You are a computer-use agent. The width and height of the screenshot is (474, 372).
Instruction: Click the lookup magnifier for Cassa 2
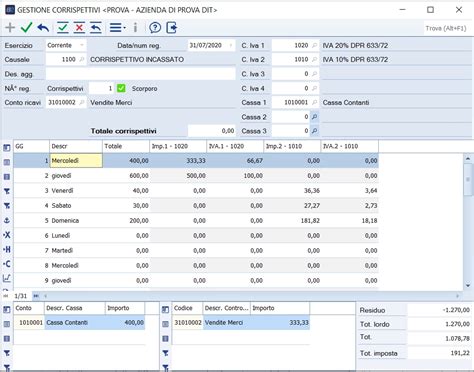click(x=314, y=117)
